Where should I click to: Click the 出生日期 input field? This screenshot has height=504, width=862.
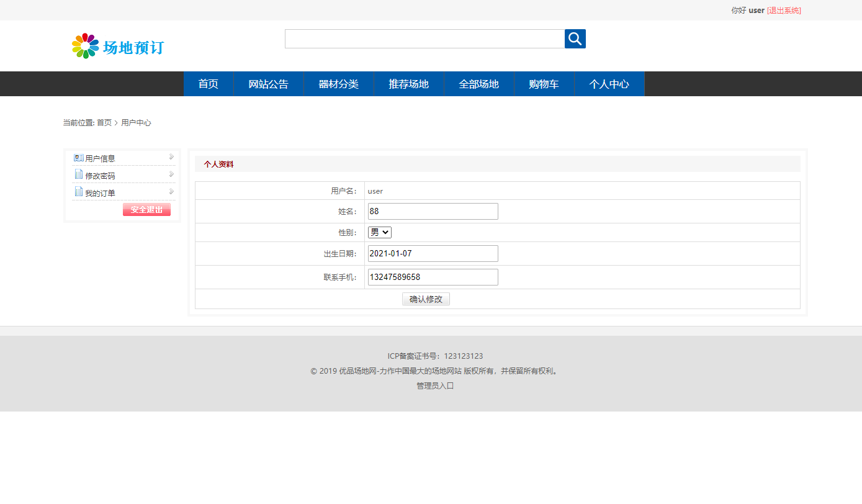pyautogui.click(x=433, y=253)
